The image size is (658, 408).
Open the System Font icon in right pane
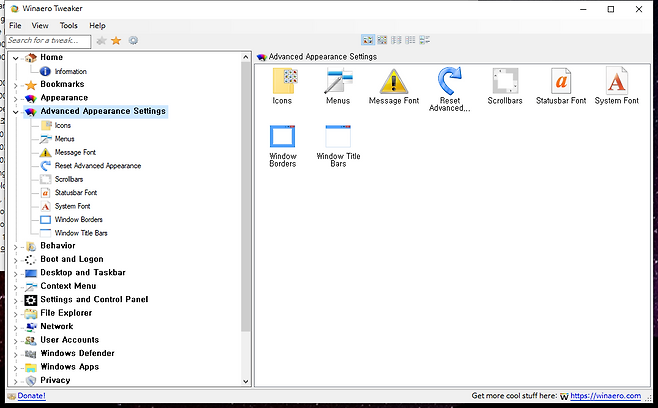(617, 82)
